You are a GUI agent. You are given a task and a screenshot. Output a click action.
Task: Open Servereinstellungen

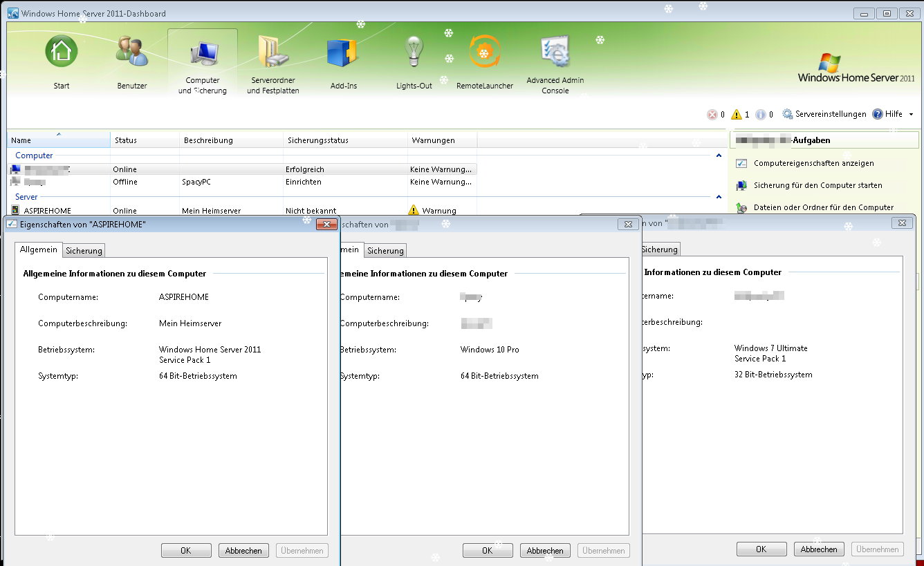click(824, 114)
